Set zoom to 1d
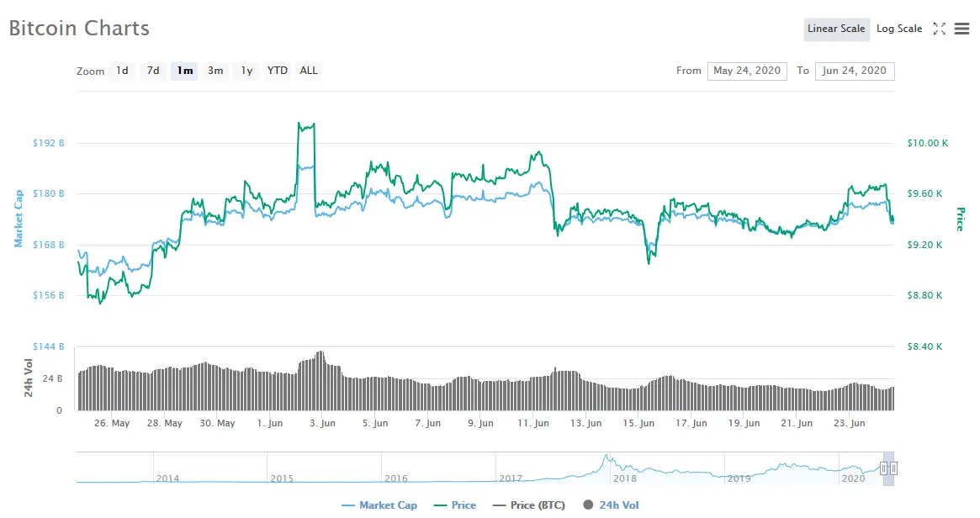Image resolution: width=980 pixels, height=518 pixels. (x=122, y=71)
